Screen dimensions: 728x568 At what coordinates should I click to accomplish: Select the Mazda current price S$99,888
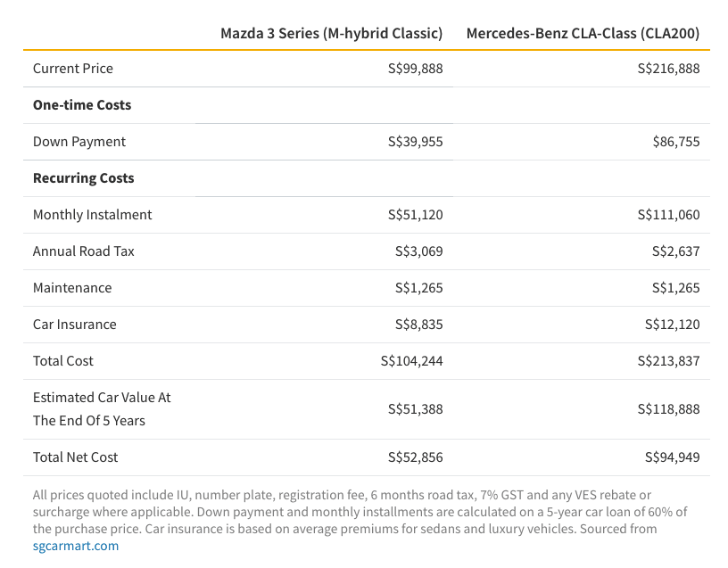click(416, 69)
